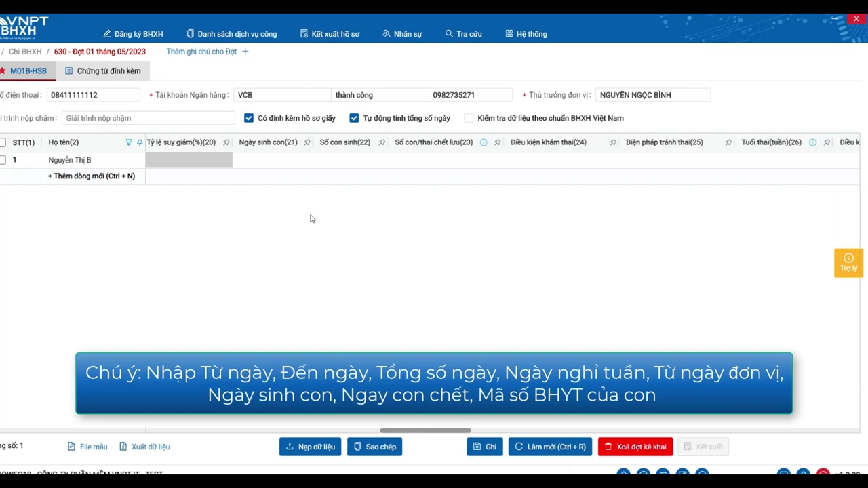
Task: Click the Nạp dữ liệu button
Action: 311,447
